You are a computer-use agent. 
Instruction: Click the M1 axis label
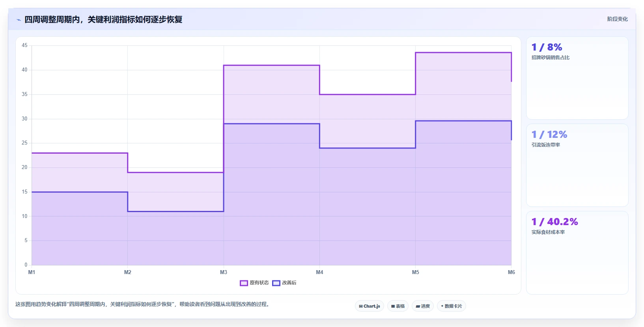point(32,272)
